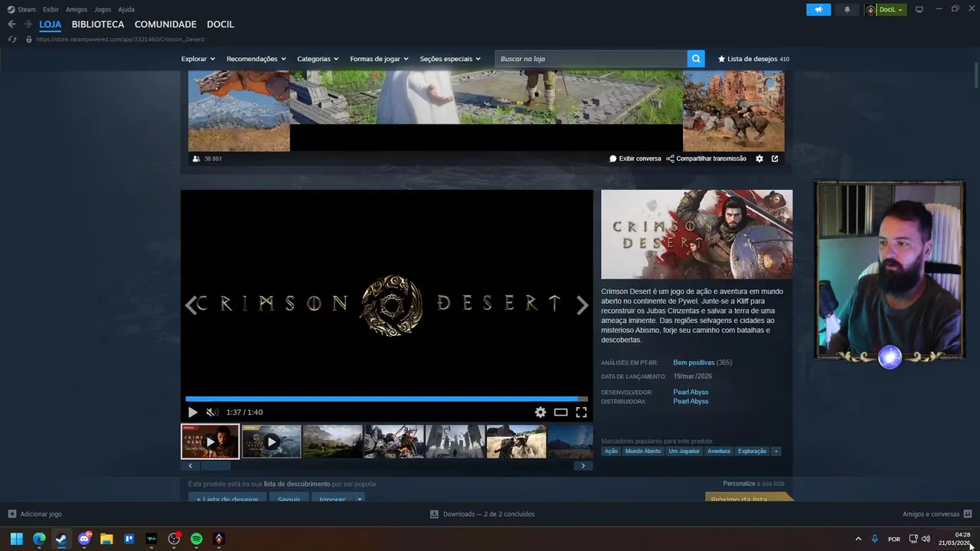
Task: Select the knight battle screenshot thumbnail
Action: click(x=394, y=442)
